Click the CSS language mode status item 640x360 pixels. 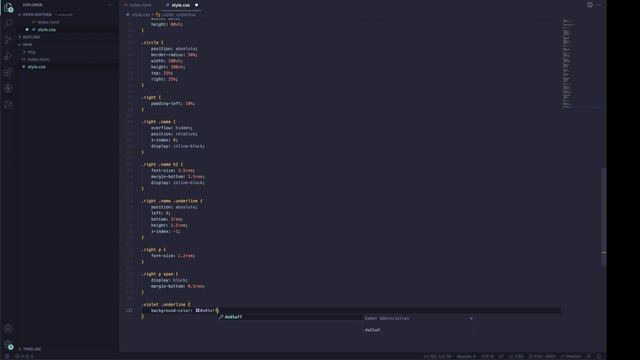click(516, 356)
